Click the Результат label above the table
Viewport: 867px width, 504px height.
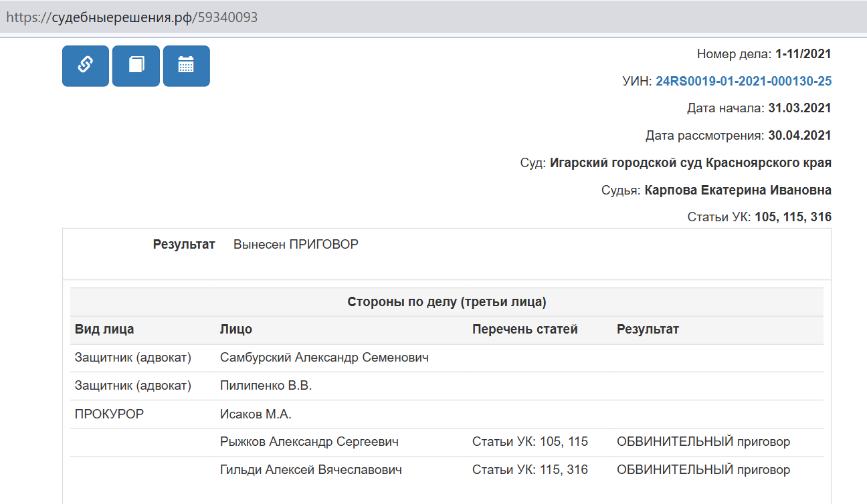pos(184,245)
